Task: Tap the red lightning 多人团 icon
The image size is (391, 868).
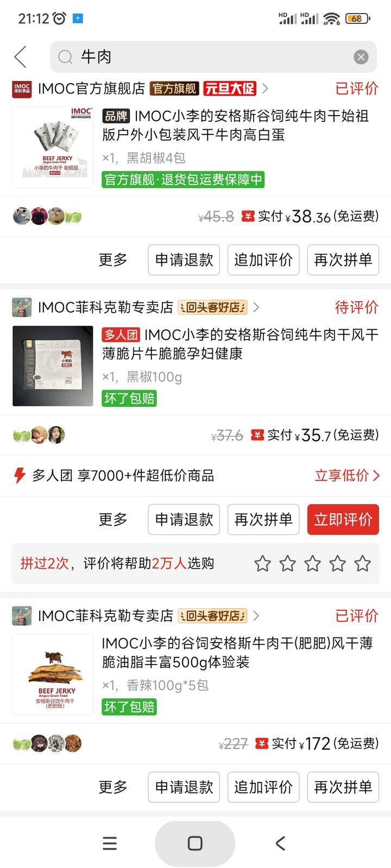Action: pos(20,475)
